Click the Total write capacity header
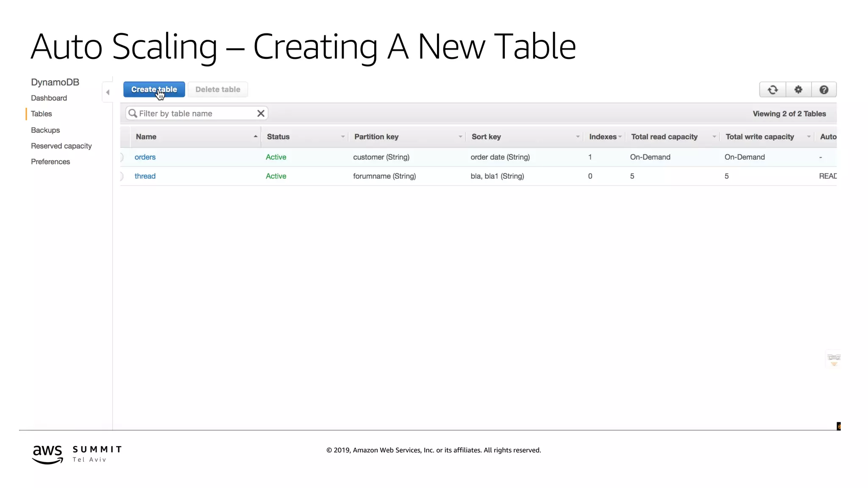The image size is (868, 488). [x=759, y=137]
